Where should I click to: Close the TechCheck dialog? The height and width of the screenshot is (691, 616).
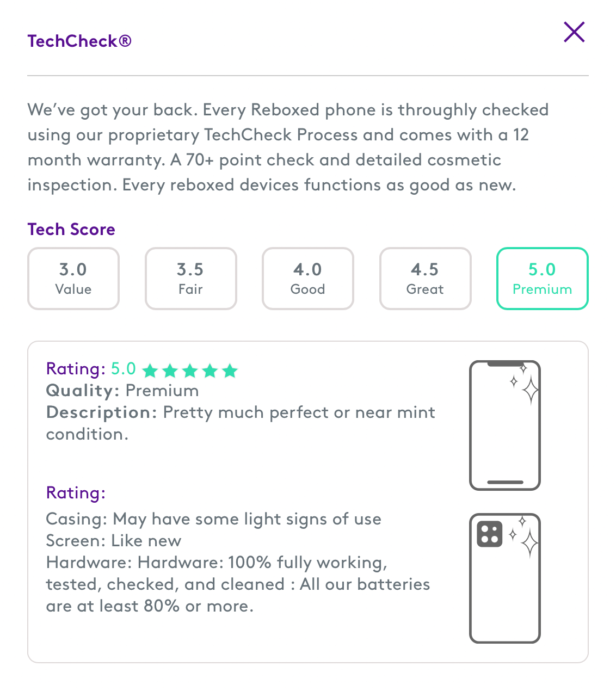[574, 32]
